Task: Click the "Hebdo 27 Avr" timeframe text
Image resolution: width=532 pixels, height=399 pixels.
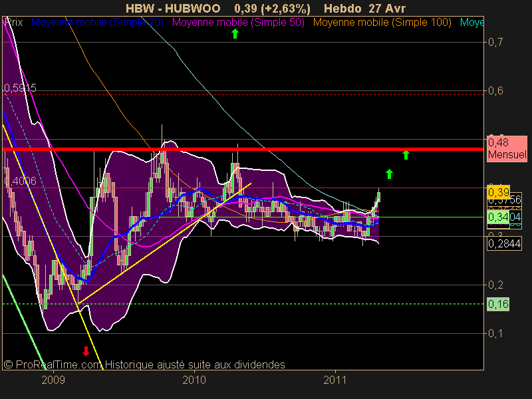Action: [x=364, y=8]
